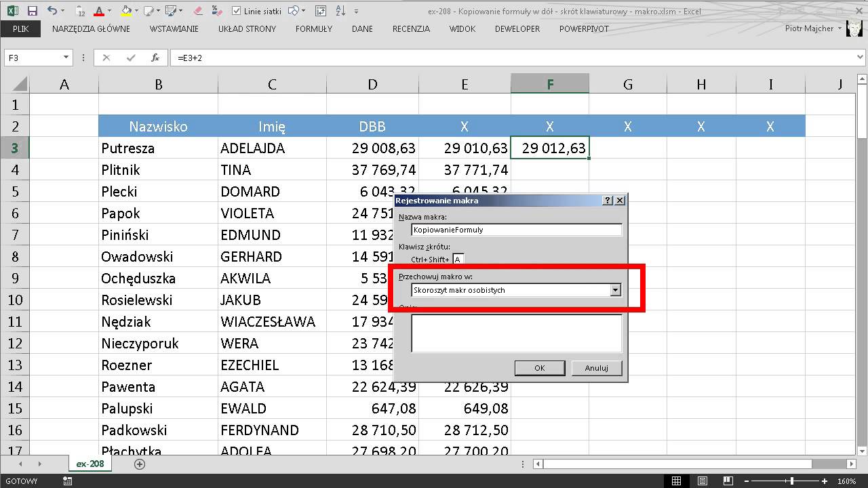Open the WSTAWIANIE ribbon tab
Viewport: 868px width, 488px height.
click(174, 29)
